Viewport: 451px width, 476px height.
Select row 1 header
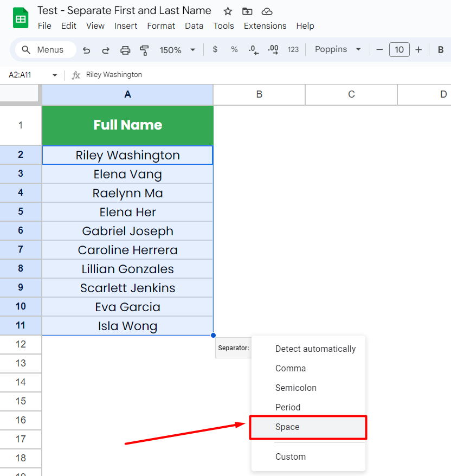click(x=21, y=125)
